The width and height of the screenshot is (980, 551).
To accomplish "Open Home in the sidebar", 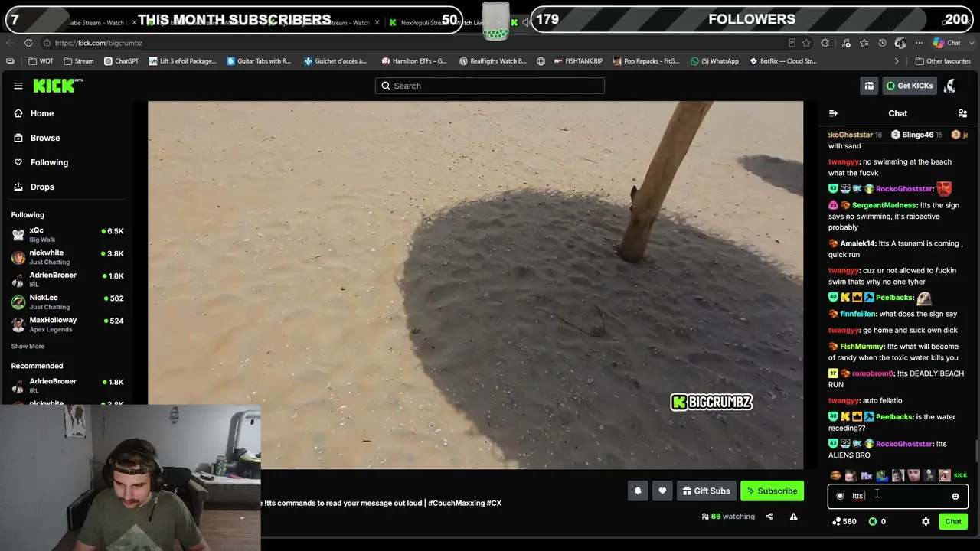I will 42,113.
